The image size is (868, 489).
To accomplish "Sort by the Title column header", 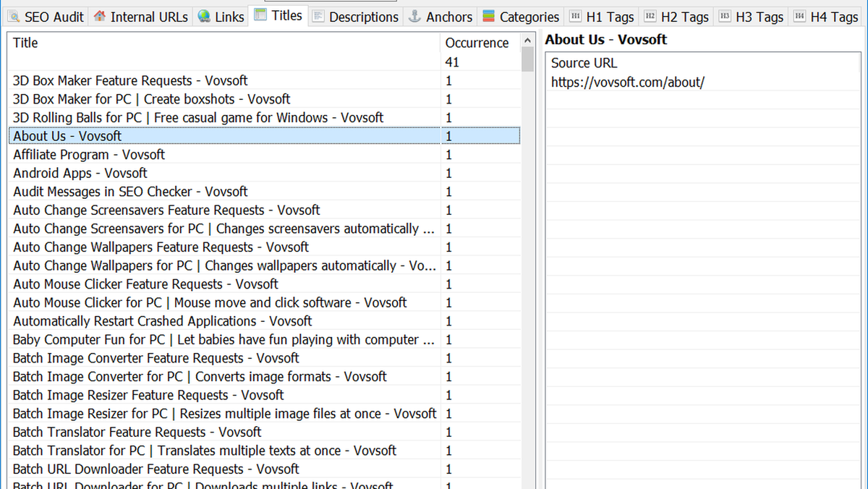I will click(x=225, y=43).
